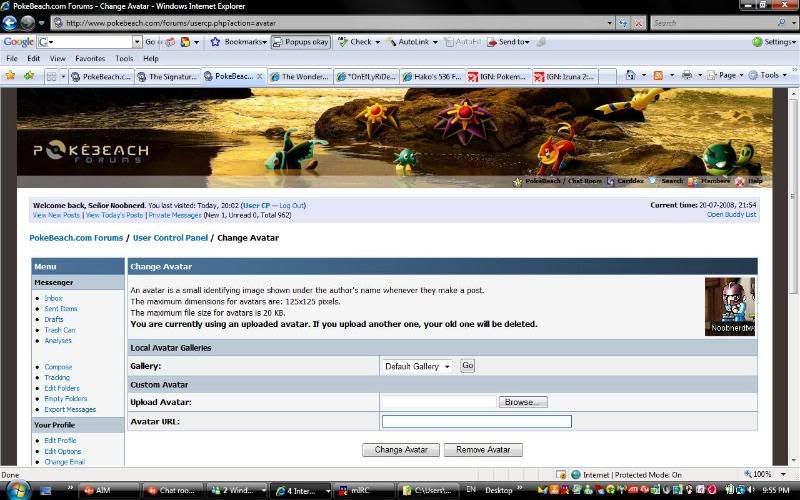Screen dimensions: 800x500
Task: Click the Check spelling toolbar button
Action: tap(359, 42)
